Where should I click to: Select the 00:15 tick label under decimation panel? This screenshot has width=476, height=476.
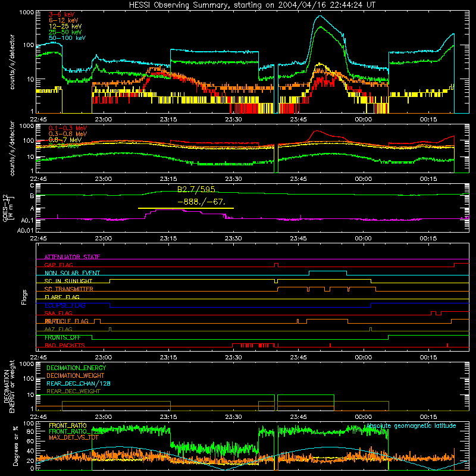(x=428, y=417)
